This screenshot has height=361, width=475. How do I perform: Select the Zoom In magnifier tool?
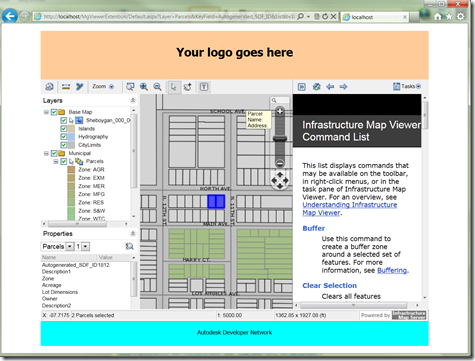click(144, 87)
